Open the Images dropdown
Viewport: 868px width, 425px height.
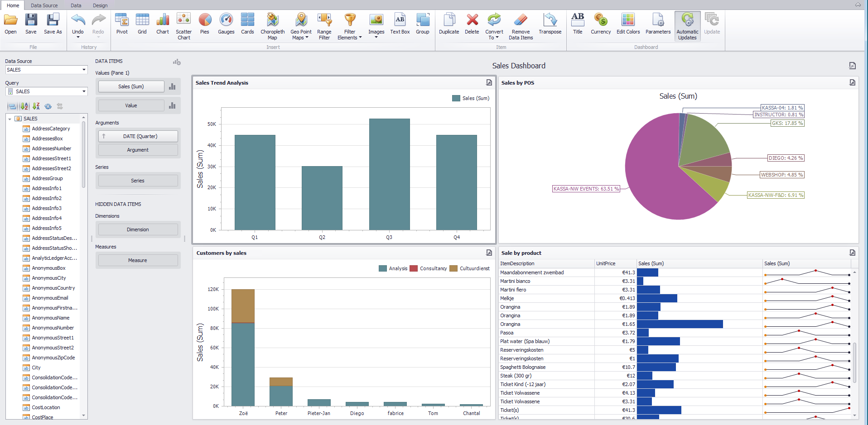376,26
